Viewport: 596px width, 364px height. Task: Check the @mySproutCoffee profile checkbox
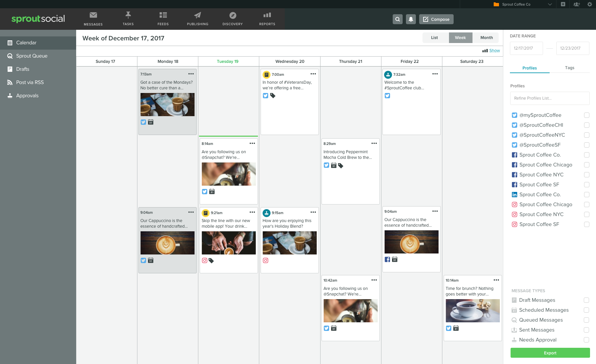pos(587,115)
